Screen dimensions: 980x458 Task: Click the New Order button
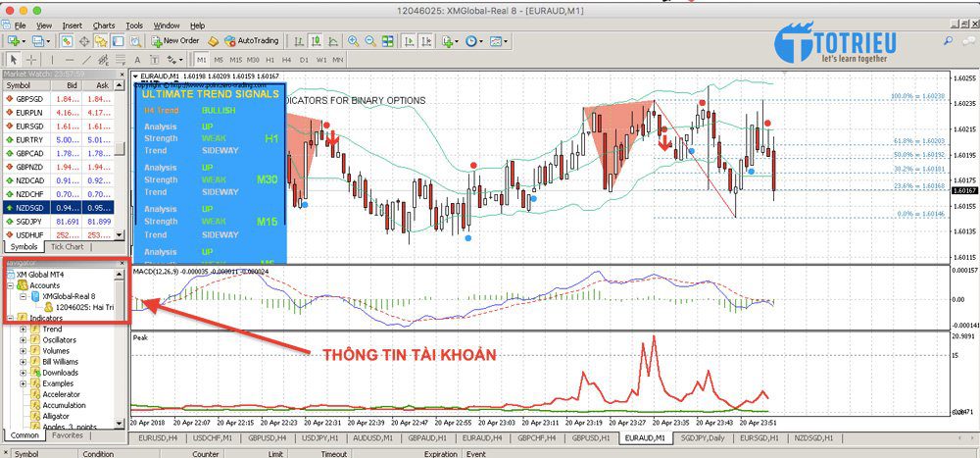175,41
